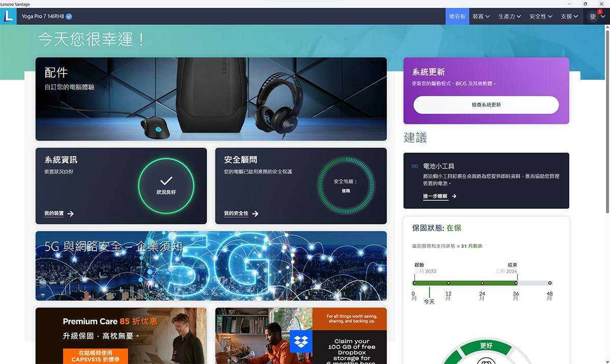Click the 48 月 end point on timeline
This screenshot has height=364, width=610.
pyautogui.click(x=550, y=283)
